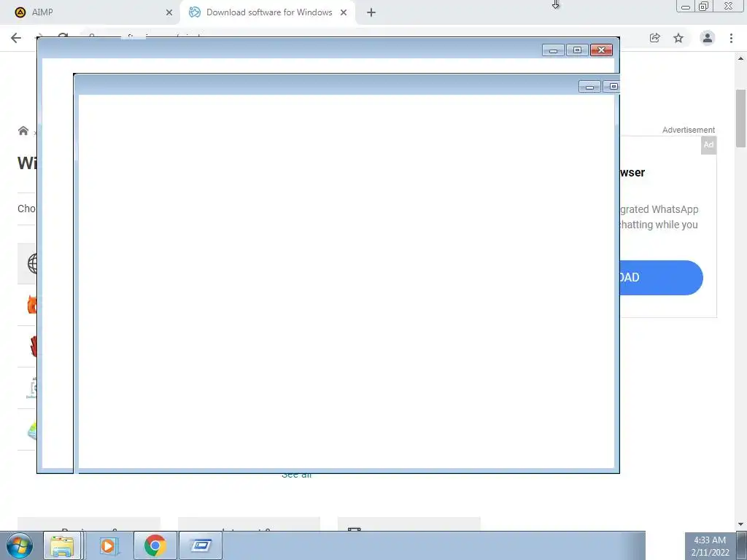This screenshot has height=560, width=747.
Task: Bookmark this page with the star icon
Action: [678, 38]
